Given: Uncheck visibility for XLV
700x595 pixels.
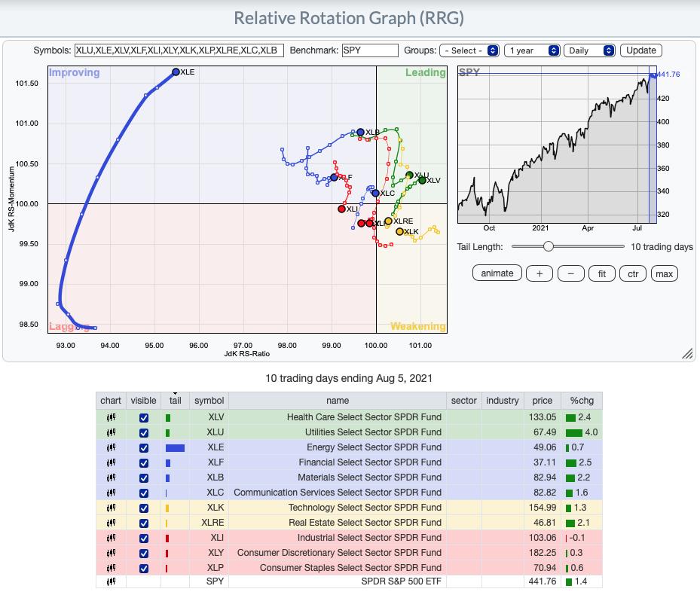Looking at the screenshot, I should 144,418.
